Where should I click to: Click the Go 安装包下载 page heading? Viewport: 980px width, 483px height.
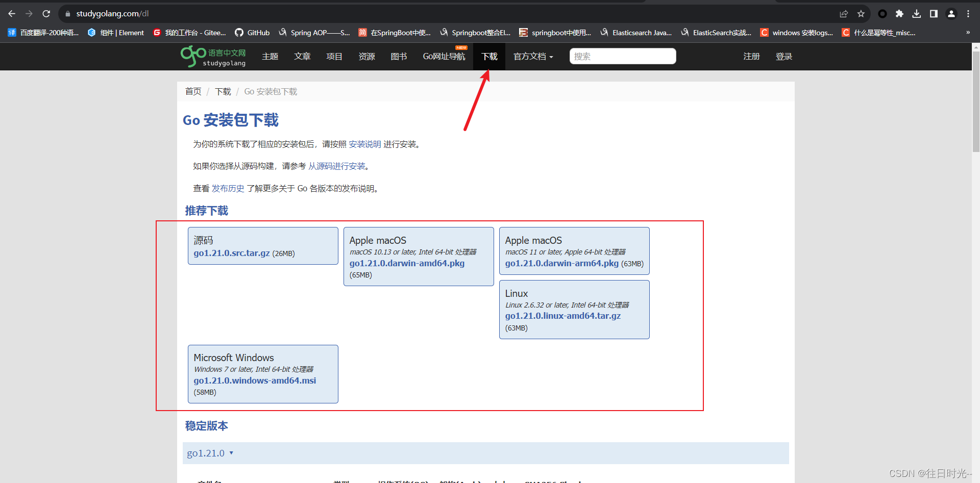[x=231, y=120]
